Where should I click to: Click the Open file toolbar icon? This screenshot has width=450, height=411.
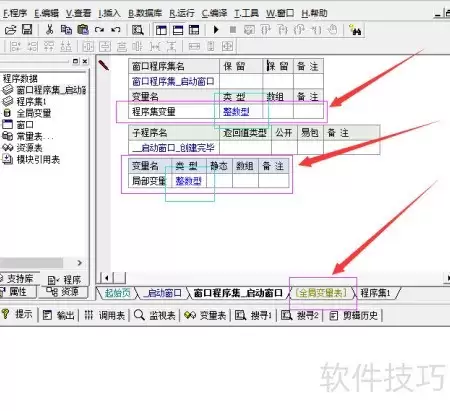point(11,30)
